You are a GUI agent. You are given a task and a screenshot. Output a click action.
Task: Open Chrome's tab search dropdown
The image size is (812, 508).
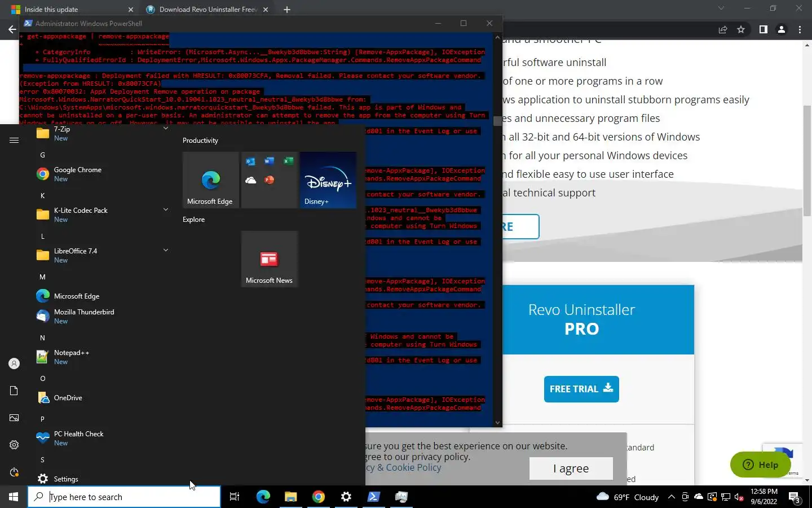[721, 8]
